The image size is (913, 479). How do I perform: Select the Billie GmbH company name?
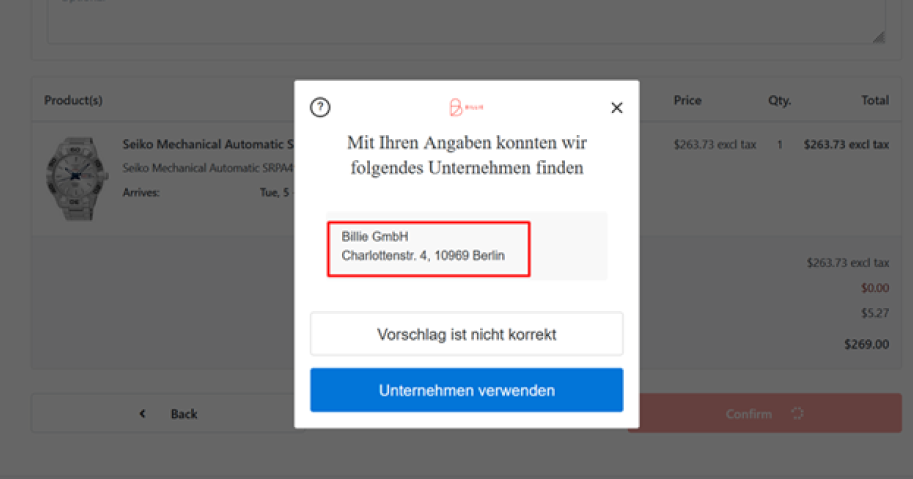375,237
